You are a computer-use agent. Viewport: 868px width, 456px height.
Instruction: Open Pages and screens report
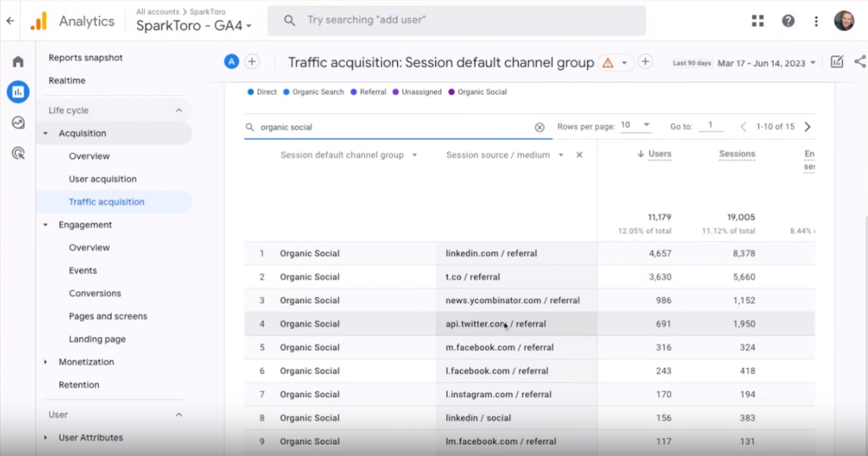[108, 316]
